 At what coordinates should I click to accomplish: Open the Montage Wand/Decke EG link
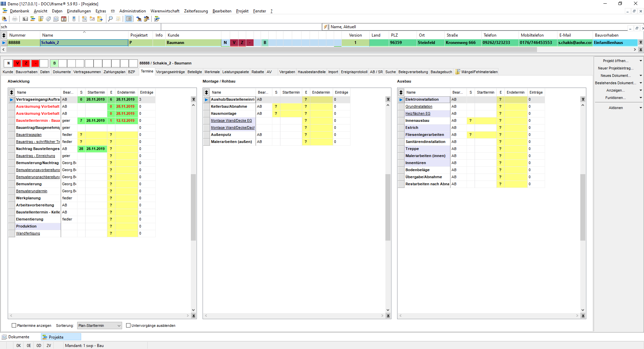231,120
